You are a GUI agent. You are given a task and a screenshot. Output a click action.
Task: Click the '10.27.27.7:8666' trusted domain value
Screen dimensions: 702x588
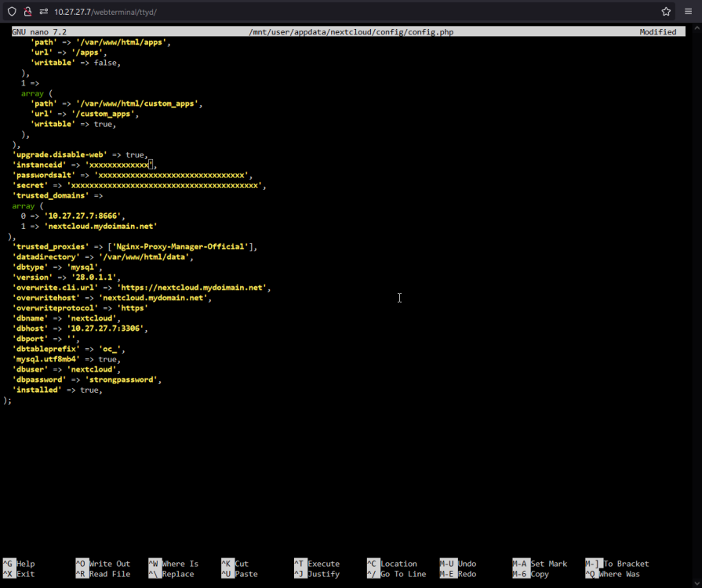coord(82,216)
